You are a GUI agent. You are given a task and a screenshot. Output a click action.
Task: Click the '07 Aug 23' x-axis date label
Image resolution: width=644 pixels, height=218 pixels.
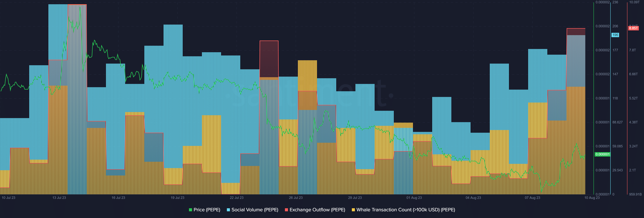(532, 198)
